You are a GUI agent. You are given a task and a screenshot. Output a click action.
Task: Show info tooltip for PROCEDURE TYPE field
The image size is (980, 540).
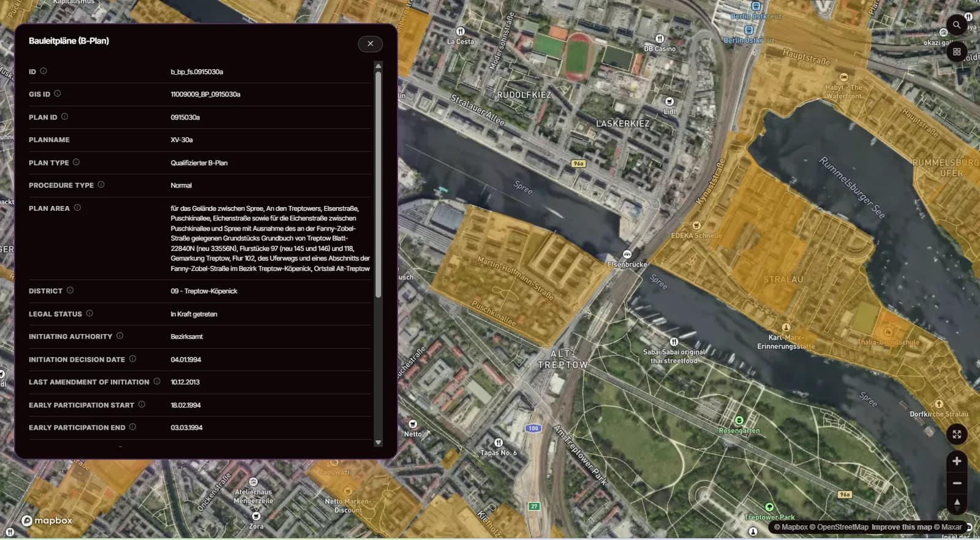[101, 184]
